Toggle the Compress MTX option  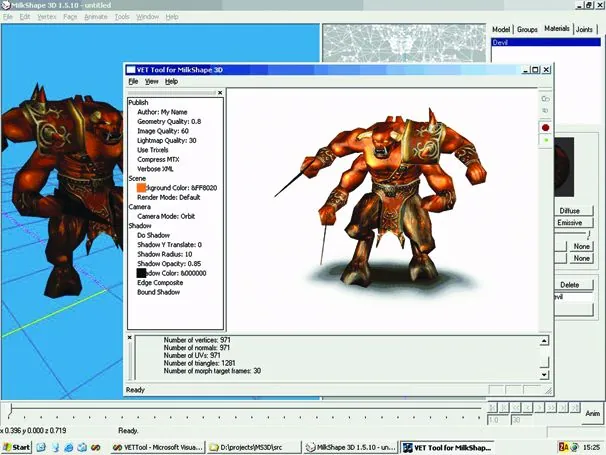(158, 159)
